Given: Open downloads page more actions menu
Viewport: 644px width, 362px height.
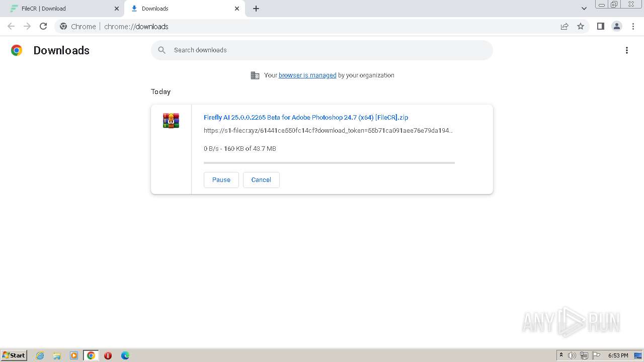Looking at the screenshot, I should click(627, 50).
